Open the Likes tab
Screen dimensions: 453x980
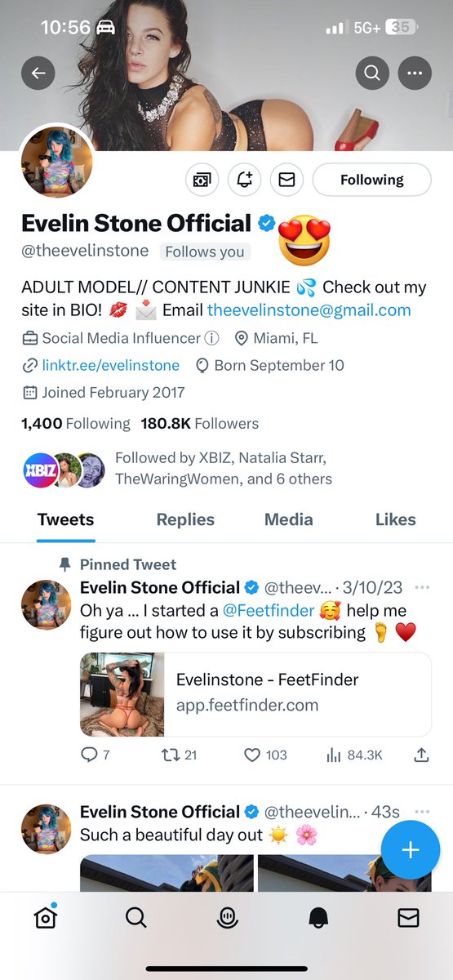(x=396, y=519)
